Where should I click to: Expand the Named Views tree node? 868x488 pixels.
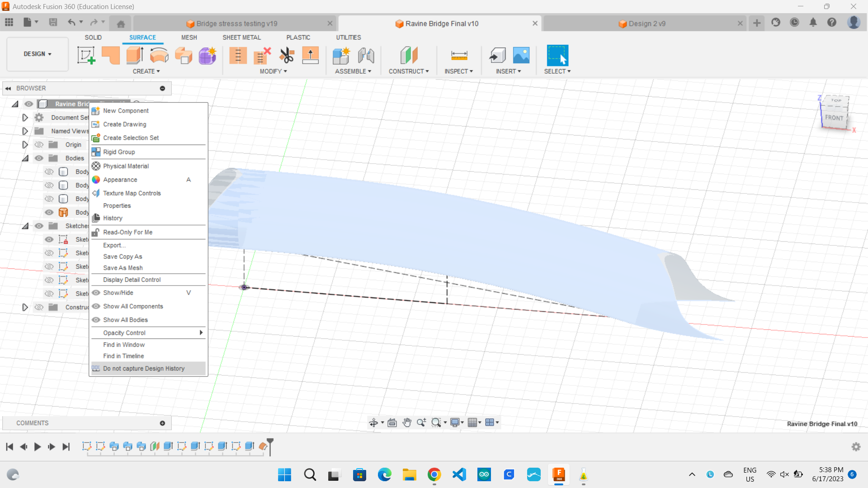(25, 131)
